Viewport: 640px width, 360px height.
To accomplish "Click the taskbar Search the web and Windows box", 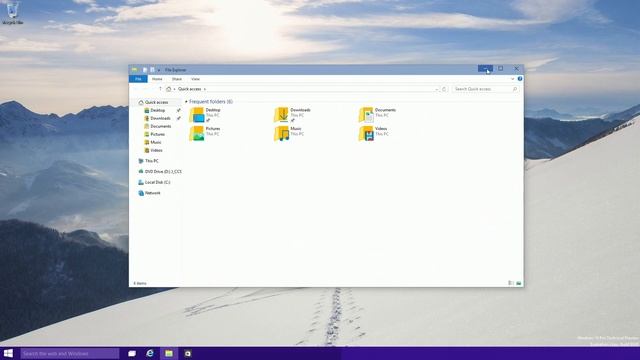I will click(x=69, y=353).
